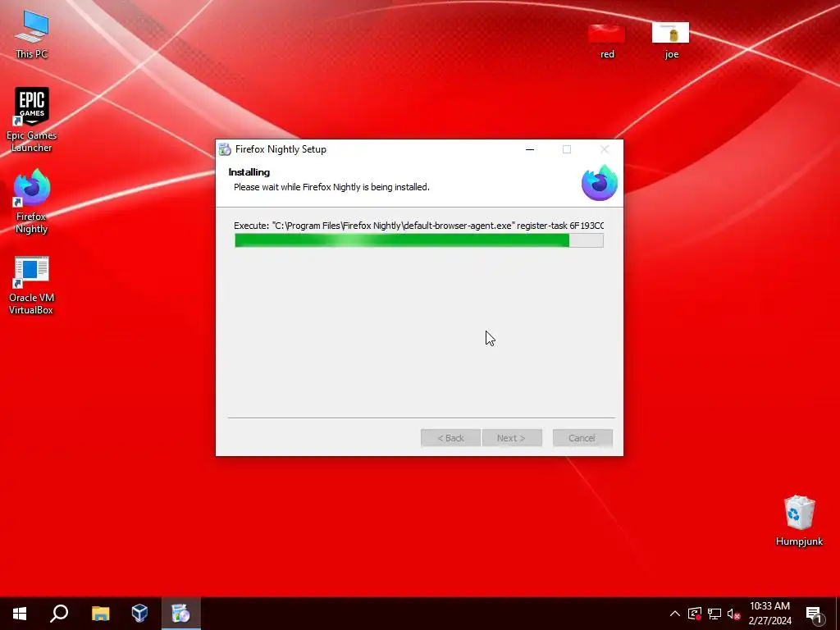Select the Epic Games Launcher shortcut
Image resolution: width=840 pixels, height=630 pixels.
[x=32, y=120]
